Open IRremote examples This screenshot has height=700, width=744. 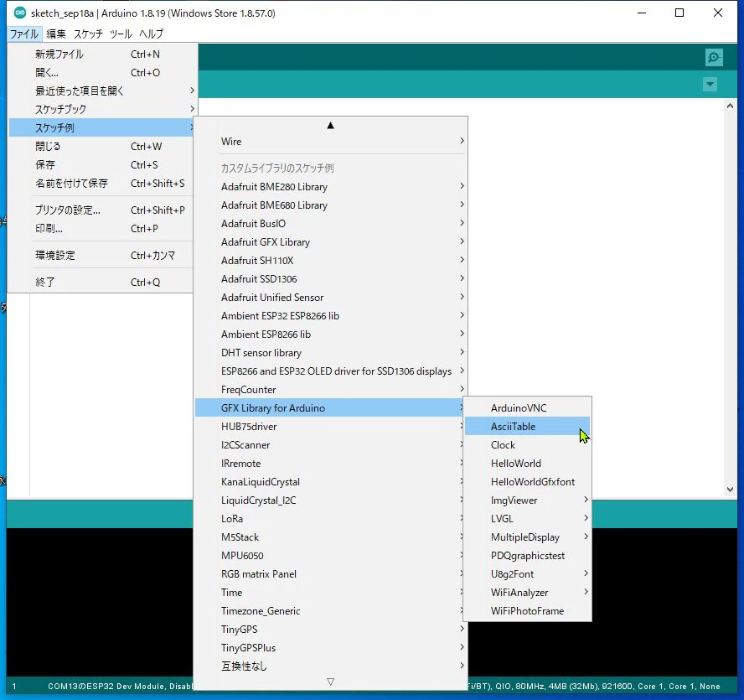pyautogui.click(x=328, y=464)
